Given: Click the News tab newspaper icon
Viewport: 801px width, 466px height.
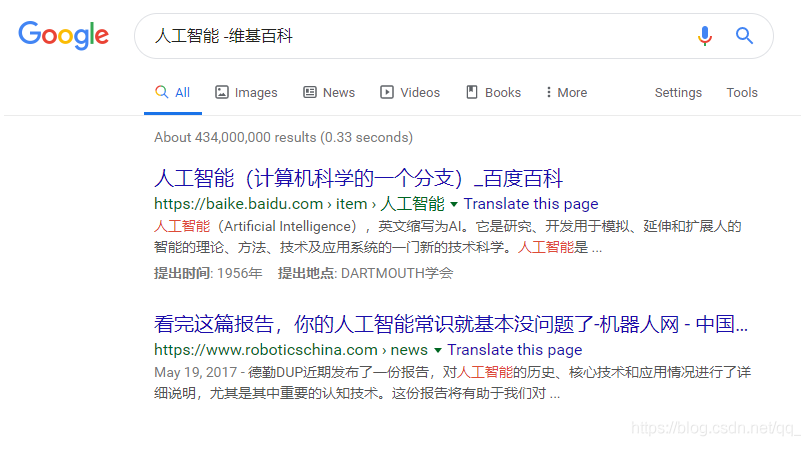Looking at the screenshot, I should (x=310, y=92).
